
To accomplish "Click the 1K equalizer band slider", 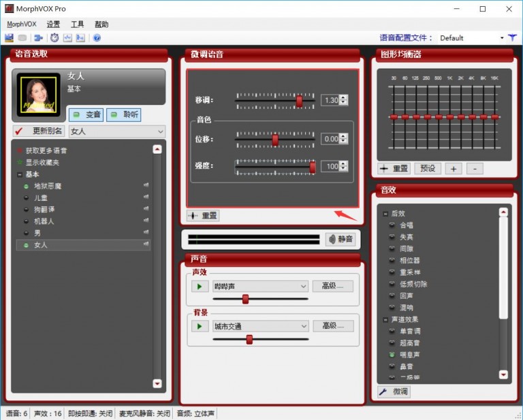I will (x=449, y=116).
